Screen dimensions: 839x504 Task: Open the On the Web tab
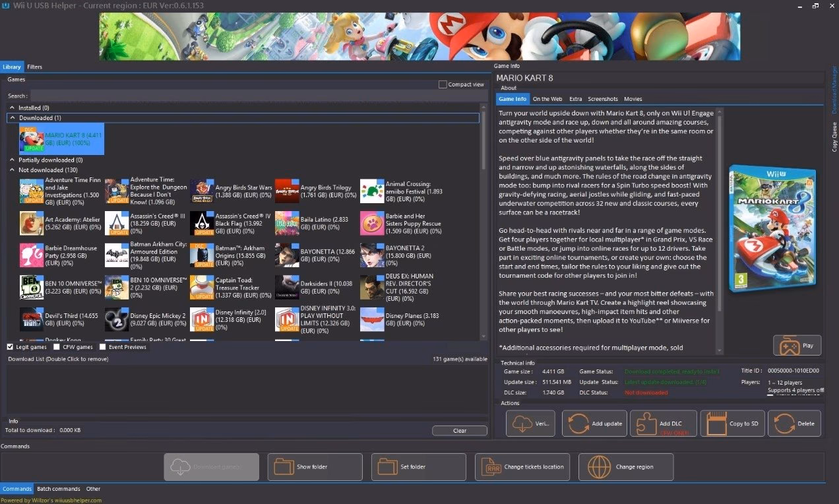pyautogui.click(x=547, y=99)
